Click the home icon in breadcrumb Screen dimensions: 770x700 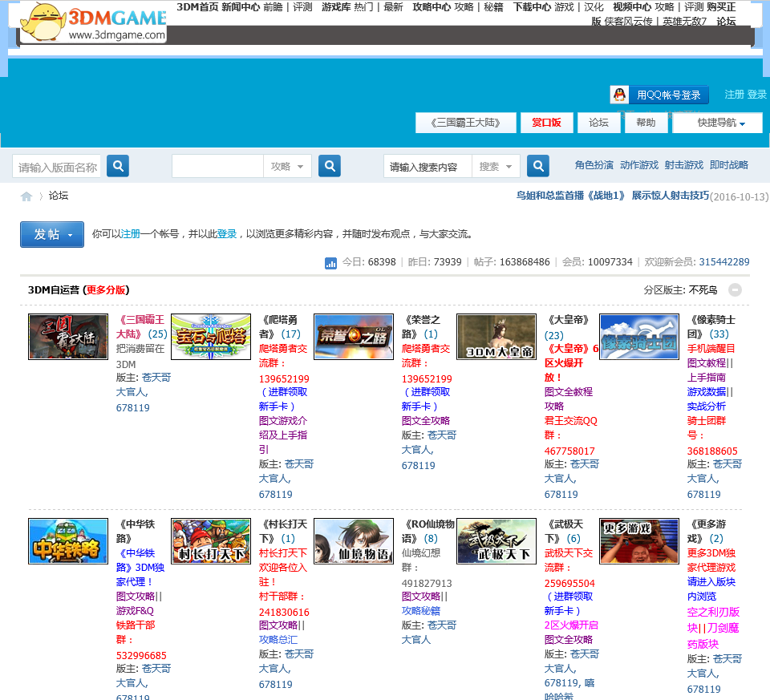26,196
